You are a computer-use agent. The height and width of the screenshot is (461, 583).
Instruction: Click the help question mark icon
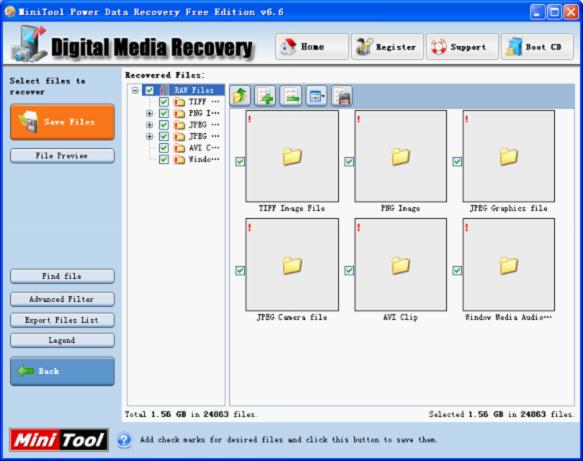tap(125, 440)
